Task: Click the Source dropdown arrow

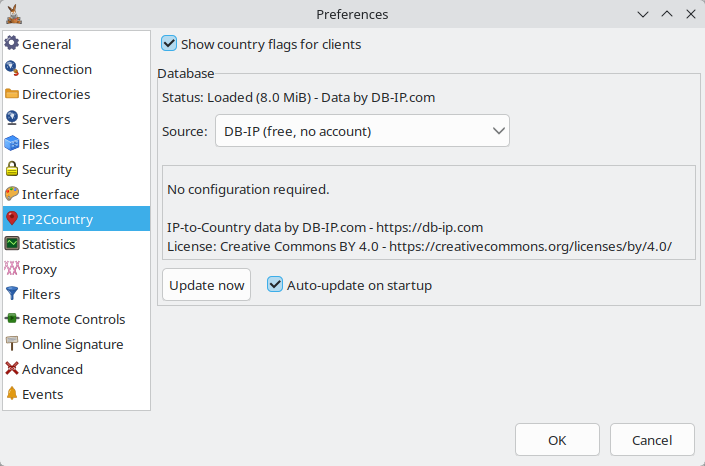Action: (498, 131)
